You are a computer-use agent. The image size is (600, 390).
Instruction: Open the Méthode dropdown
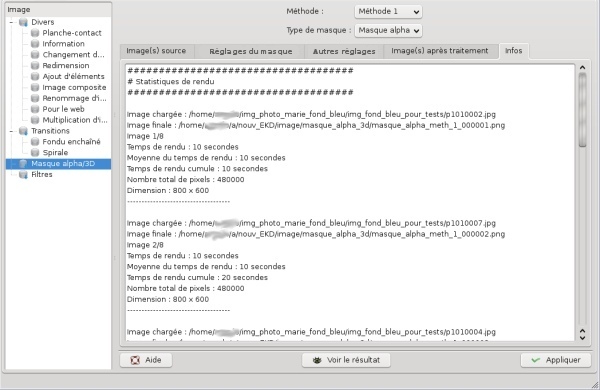pos(388,11)
